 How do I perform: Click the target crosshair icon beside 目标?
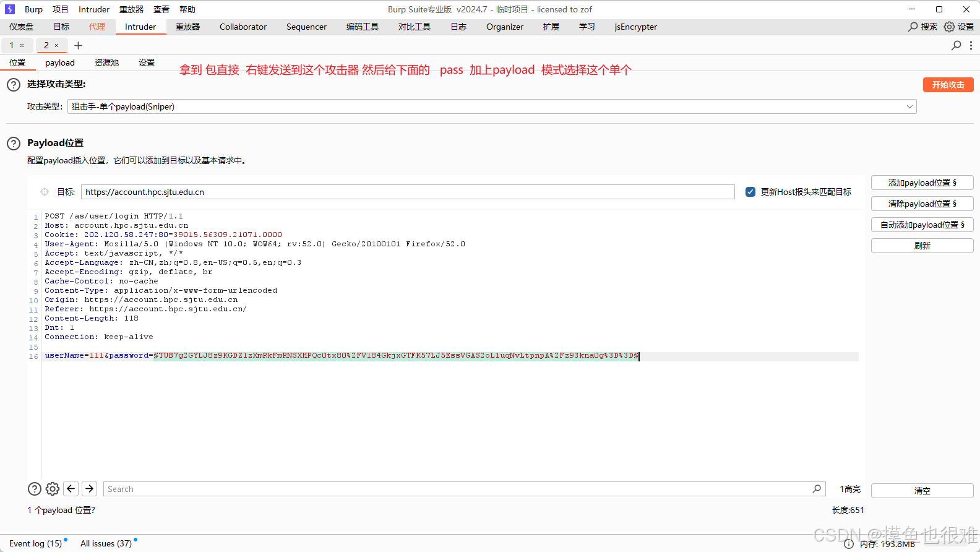[45, 192]
